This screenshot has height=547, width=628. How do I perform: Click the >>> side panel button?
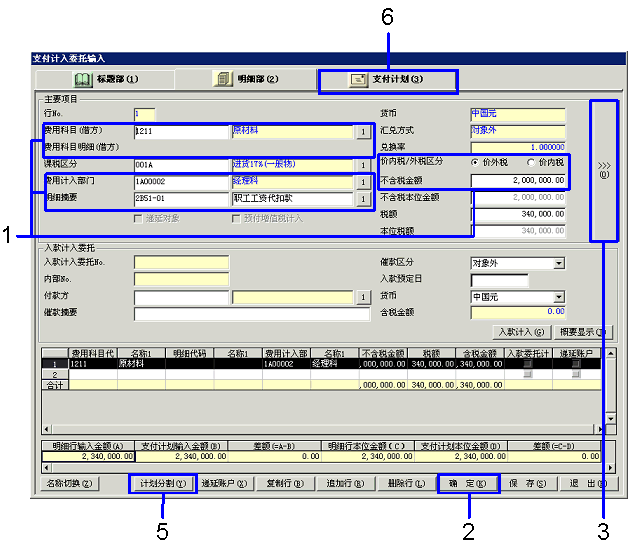point(604,171)
